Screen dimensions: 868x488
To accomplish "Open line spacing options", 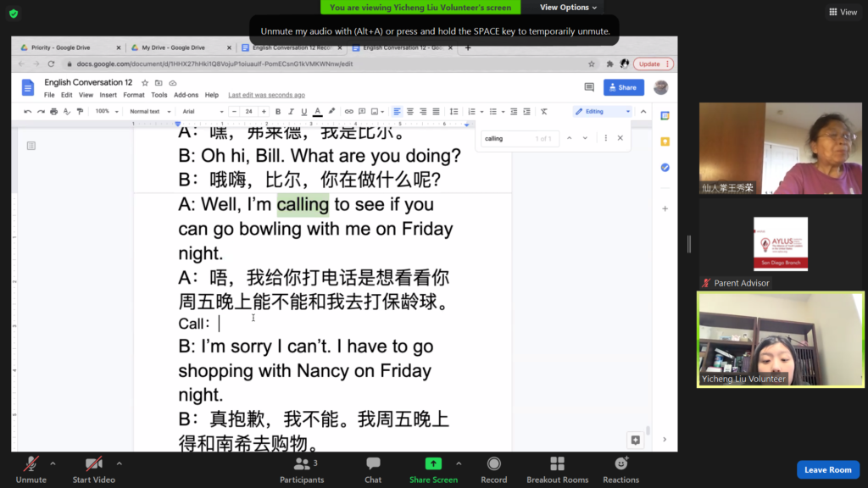I will click(454, 112).
